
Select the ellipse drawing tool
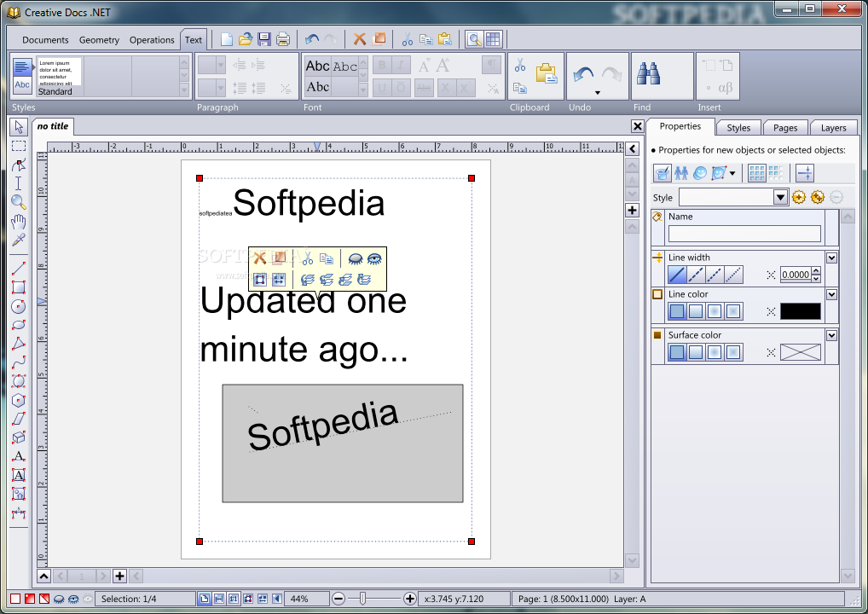tap(19, 325)
